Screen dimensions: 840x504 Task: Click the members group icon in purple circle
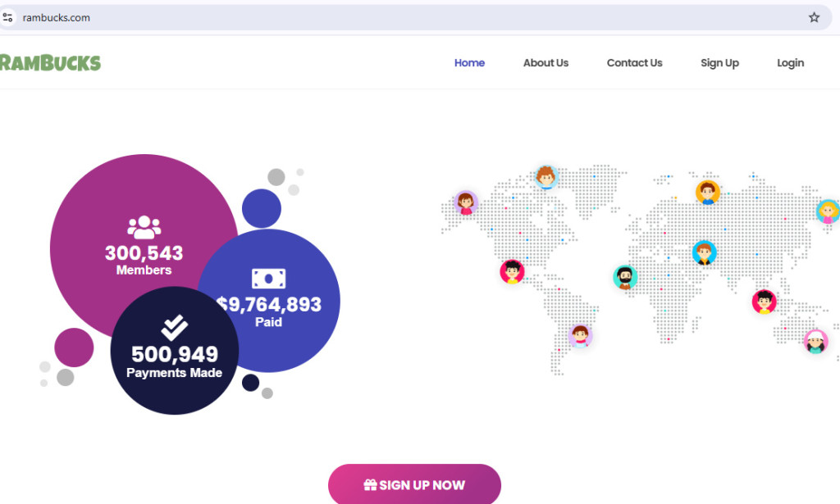pyautogui.click(x=144, y=227)
